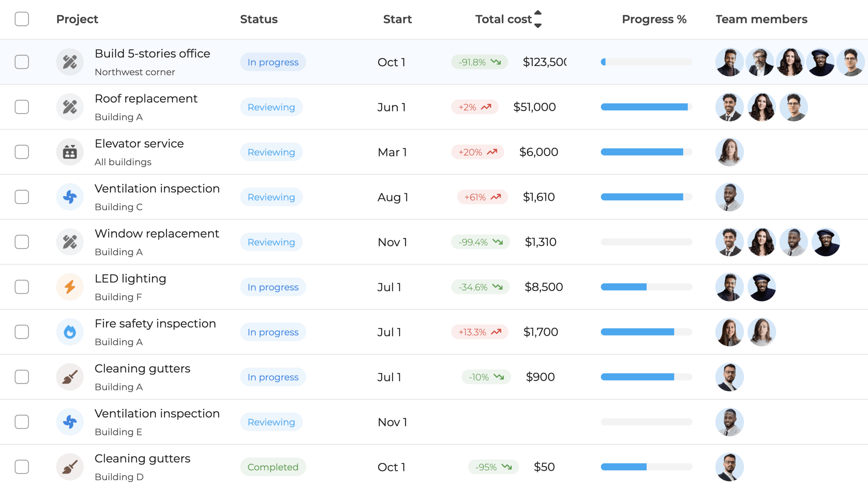Click the fan icon for Ventilation inspection Building C
Screen dimensions: 868x487
[70, 197]
